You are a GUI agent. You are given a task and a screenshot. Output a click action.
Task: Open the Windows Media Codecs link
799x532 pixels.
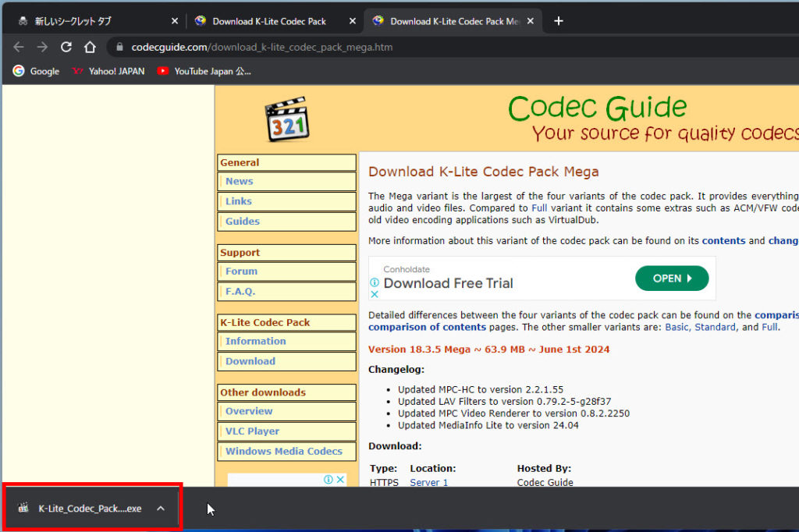(283, 451)
